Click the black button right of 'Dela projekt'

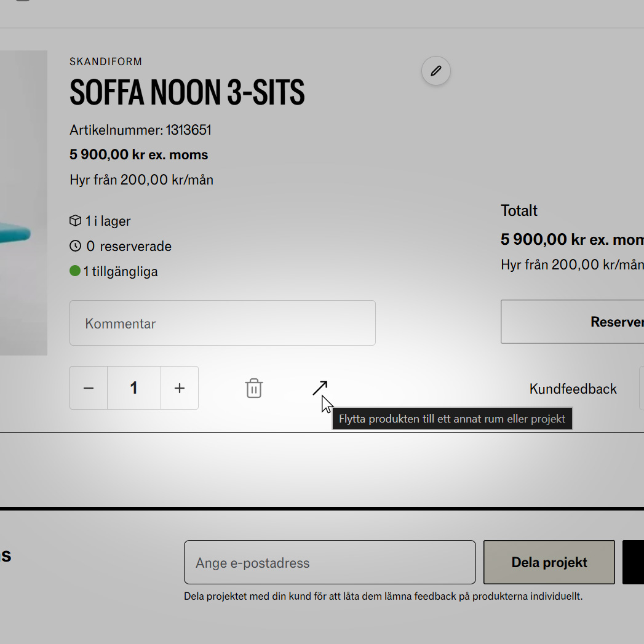click(634, 562)
